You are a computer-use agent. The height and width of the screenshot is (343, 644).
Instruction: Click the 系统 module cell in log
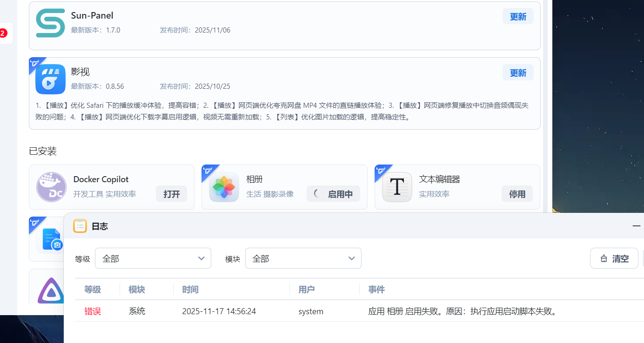pyautogui.click(x=137, y=311)
